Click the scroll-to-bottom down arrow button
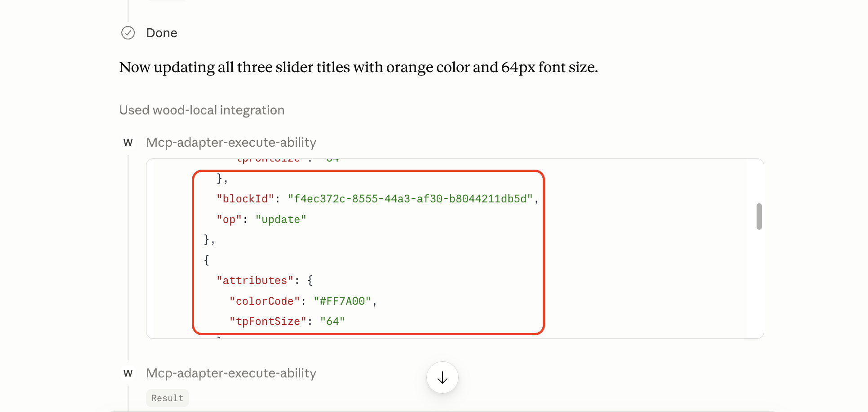 coord(443,377)
